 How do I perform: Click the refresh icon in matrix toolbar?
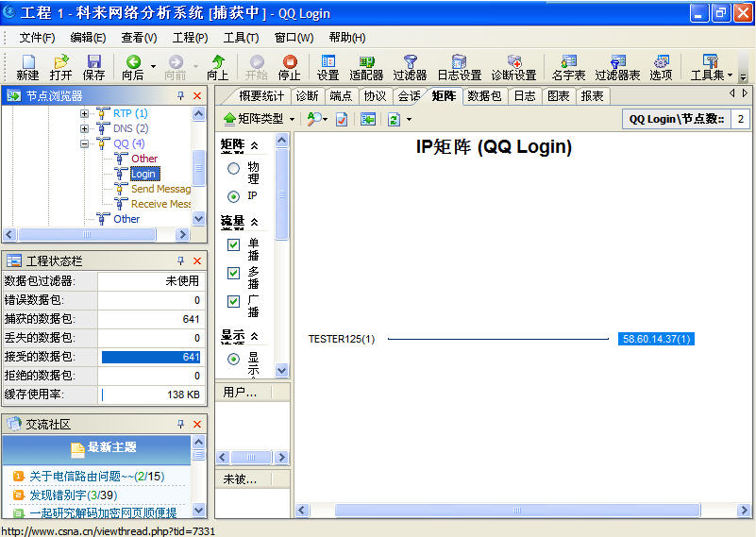[394, 119]
